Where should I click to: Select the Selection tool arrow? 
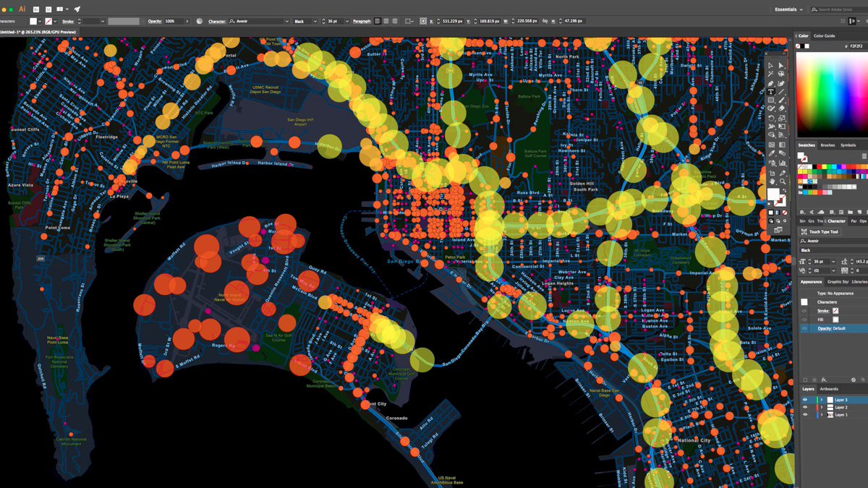(770, 65)
